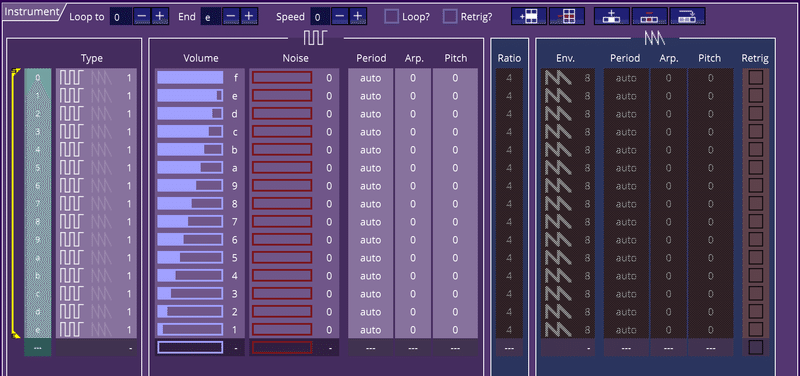
Task: Toggle the Retrig column checkbox in row 0
Action: (756, 78)
